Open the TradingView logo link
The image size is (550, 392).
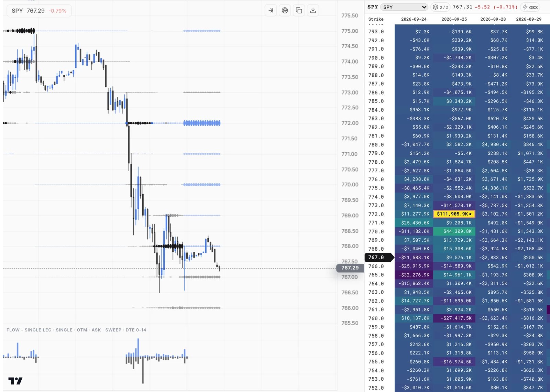click(15, 381)
